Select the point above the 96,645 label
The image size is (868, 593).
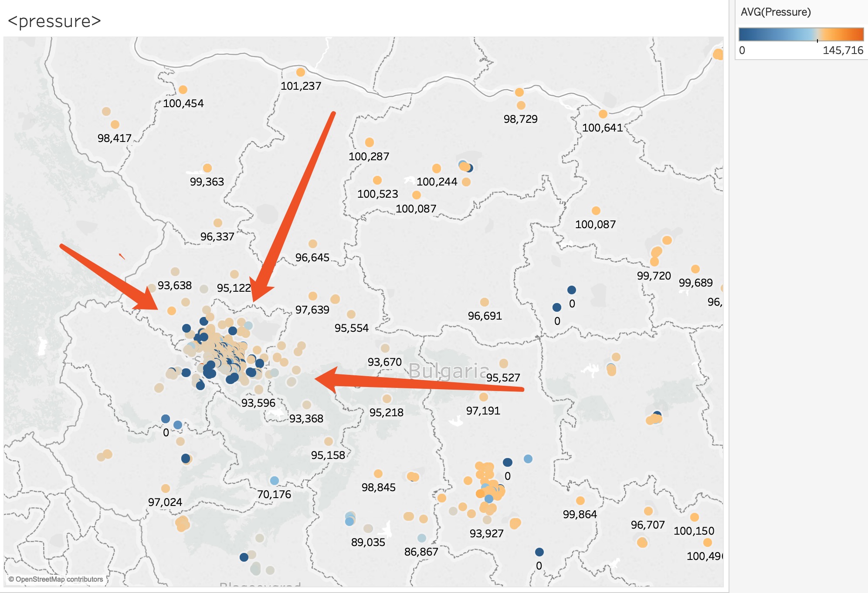[313, 244]
